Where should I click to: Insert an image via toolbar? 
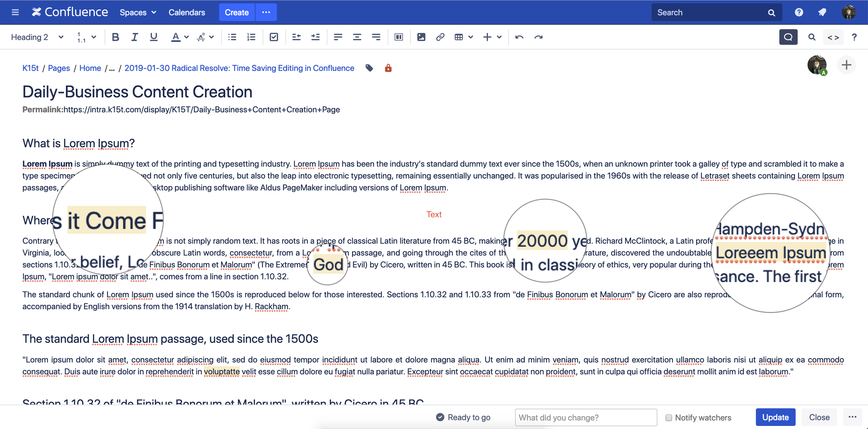(x=421, y=37)
